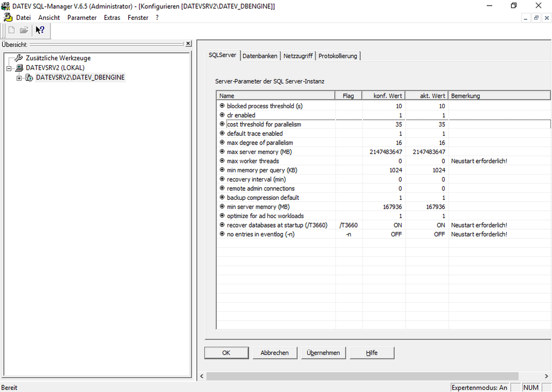Select Zusätzliche Werkzeuge in the tree
The image size is (552, 392).
58,58
